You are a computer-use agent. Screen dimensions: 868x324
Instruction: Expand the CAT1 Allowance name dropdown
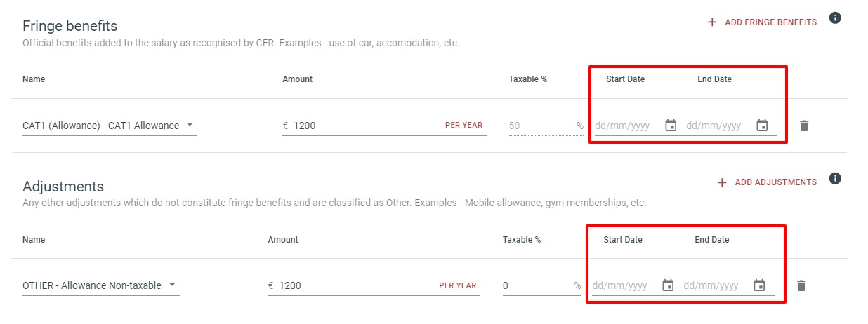coord(110,126)
